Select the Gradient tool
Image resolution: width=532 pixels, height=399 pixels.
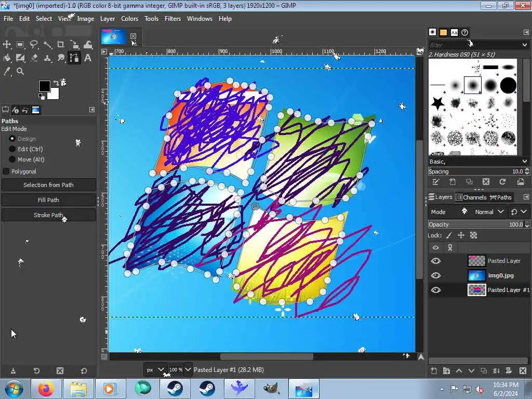(x=20, y=58)
